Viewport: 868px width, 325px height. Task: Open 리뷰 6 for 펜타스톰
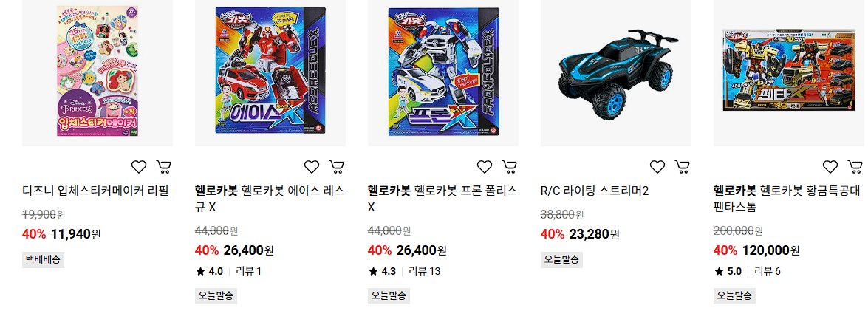(768, 271)
